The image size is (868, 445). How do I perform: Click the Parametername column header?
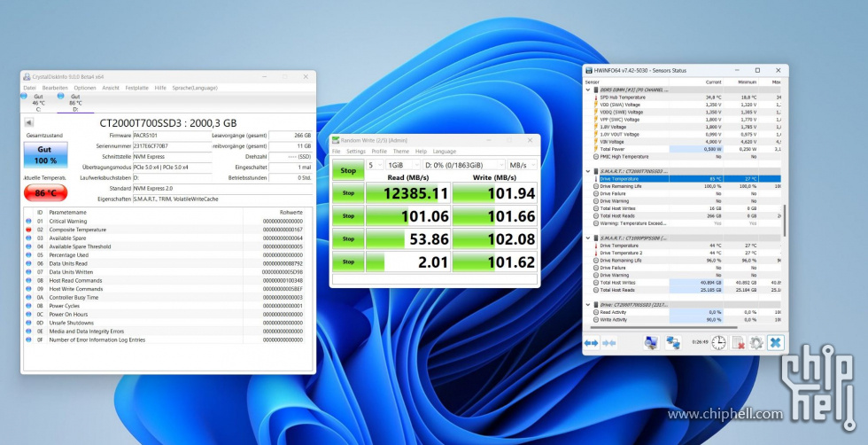[68, 212]
